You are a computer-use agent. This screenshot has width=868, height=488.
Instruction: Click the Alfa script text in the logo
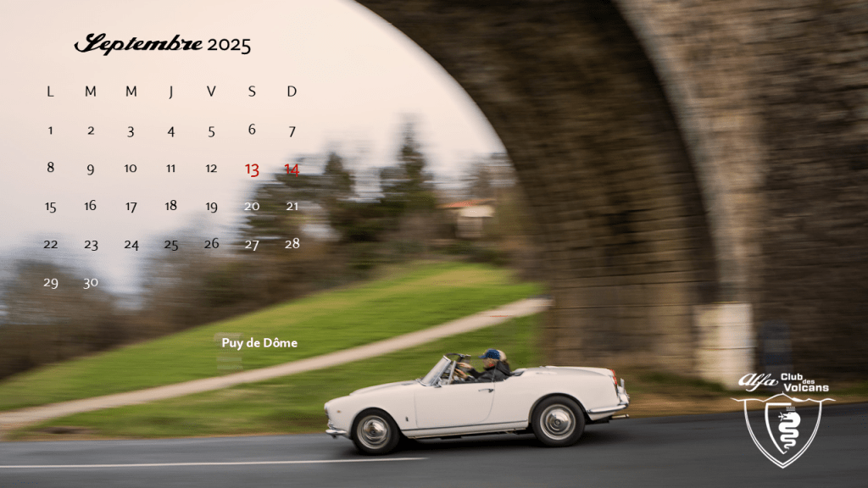click(757, 381)
